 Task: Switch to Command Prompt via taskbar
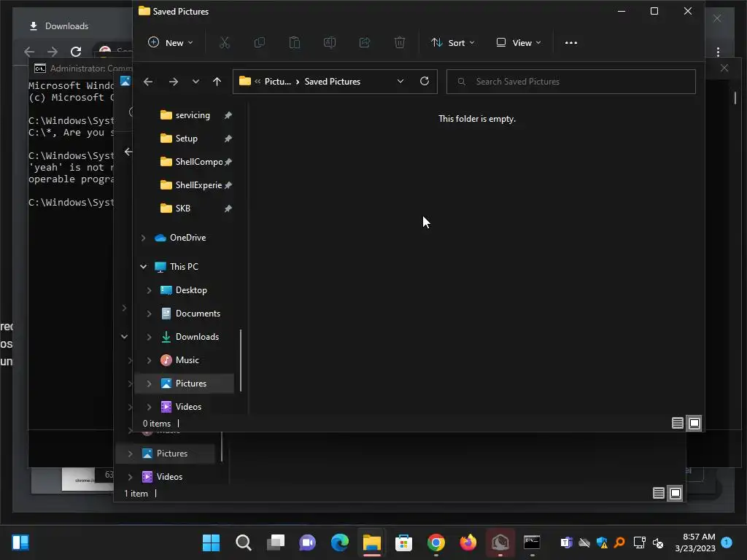(x=532, y=542)
